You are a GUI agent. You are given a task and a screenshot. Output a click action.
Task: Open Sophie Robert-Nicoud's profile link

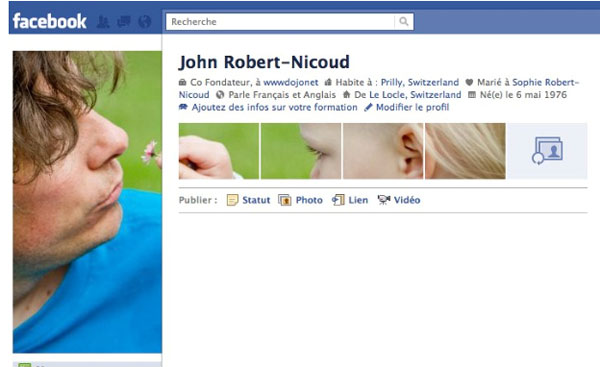(x=546, y=82)
